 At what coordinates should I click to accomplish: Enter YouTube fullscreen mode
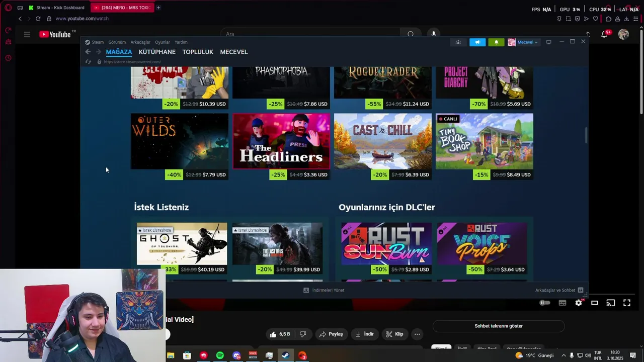[x=627, y=303]
